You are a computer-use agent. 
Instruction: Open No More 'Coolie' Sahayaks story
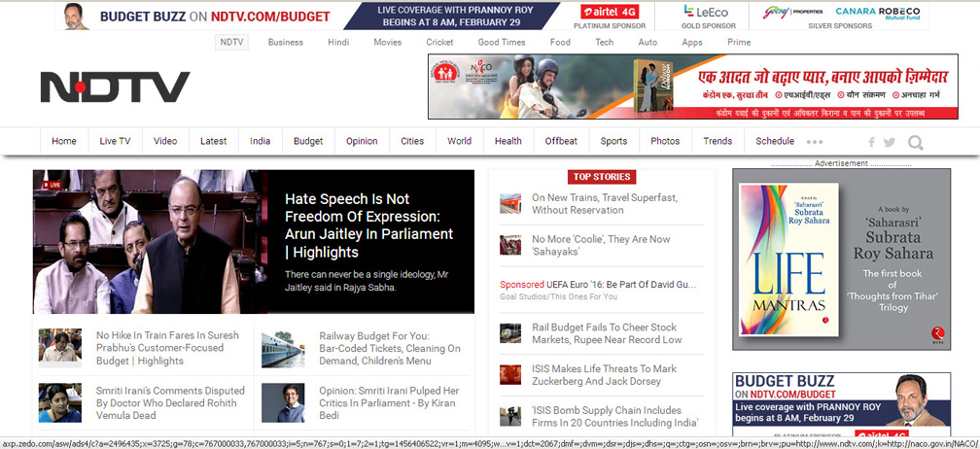pyautogui.click(x=601, y=246)
